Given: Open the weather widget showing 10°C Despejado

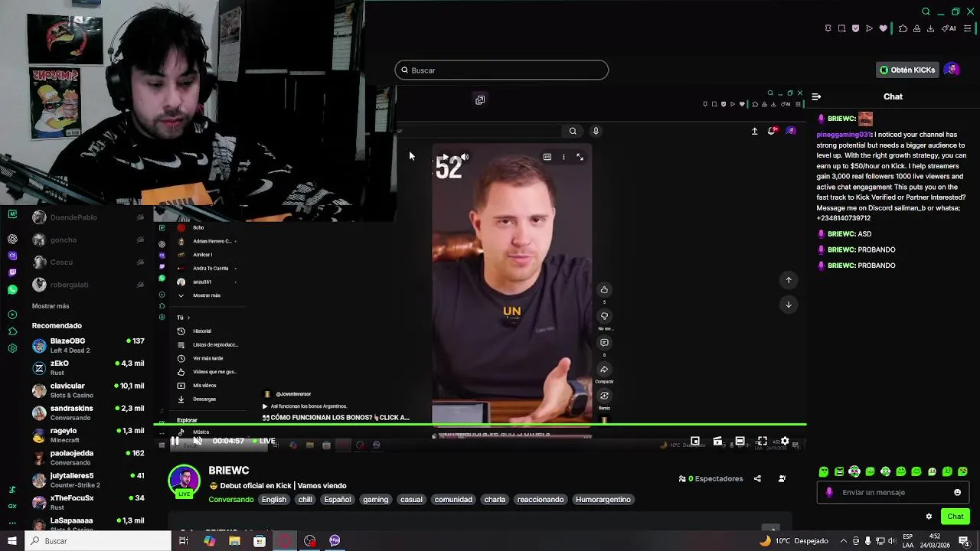Looking at the screenshot, I should (x=793, y=540).
